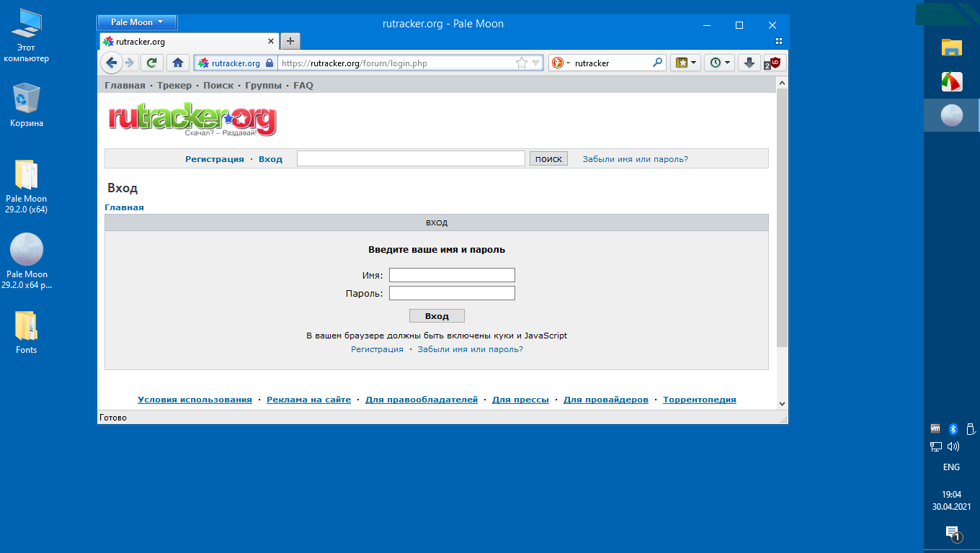Viewport: 980px width, 553px height.
Task: Click the bold Вход link beside the search box
Action: [270, 159]
